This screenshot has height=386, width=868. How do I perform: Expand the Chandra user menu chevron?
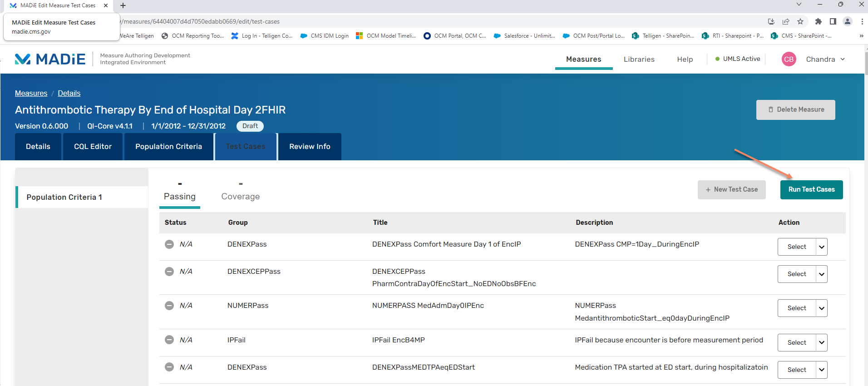tap(843, 59)
